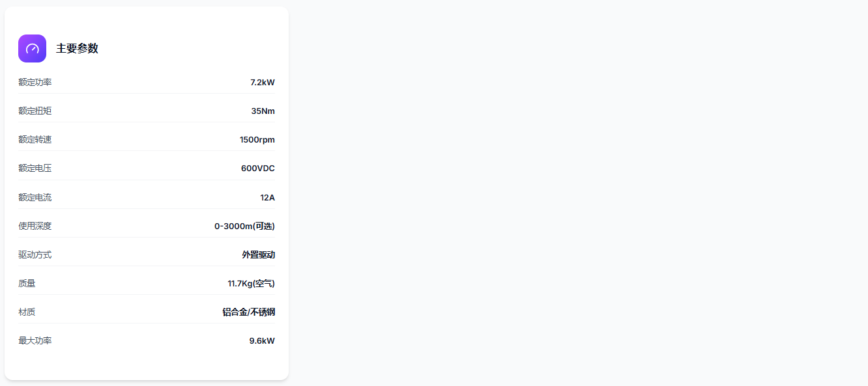Select the 驱动方式 label
The width and height of the screenshot is (868, 386).
point(35,255)
